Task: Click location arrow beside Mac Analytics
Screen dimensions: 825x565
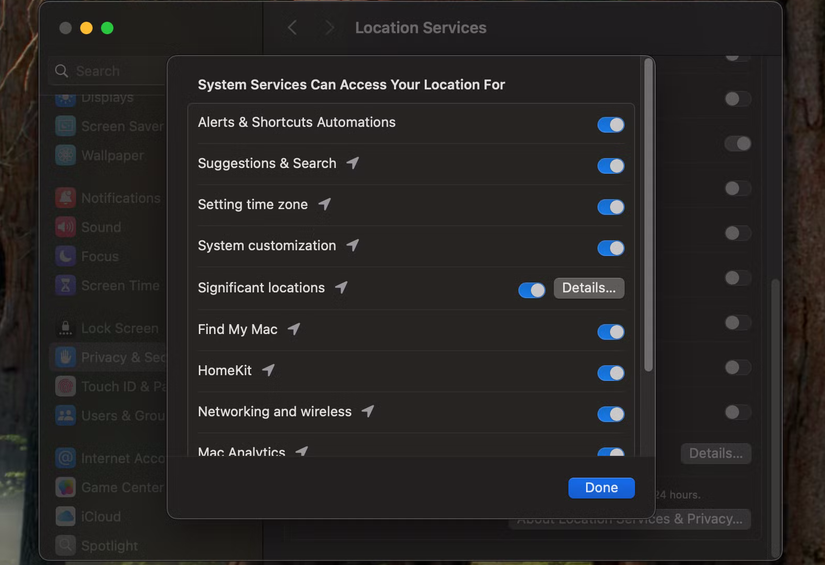Action: click(301, 451)
